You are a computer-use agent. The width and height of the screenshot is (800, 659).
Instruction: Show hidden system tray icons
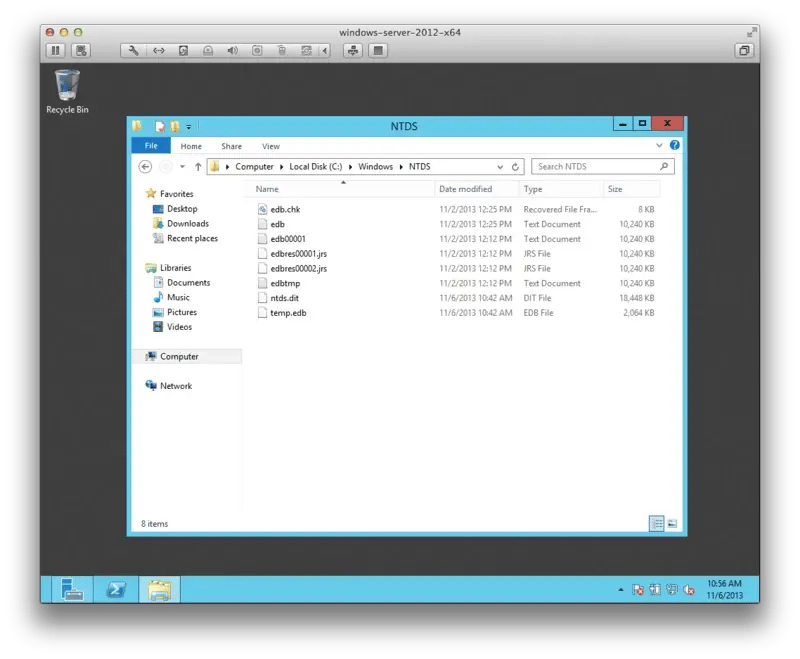[x=621, y=590]
